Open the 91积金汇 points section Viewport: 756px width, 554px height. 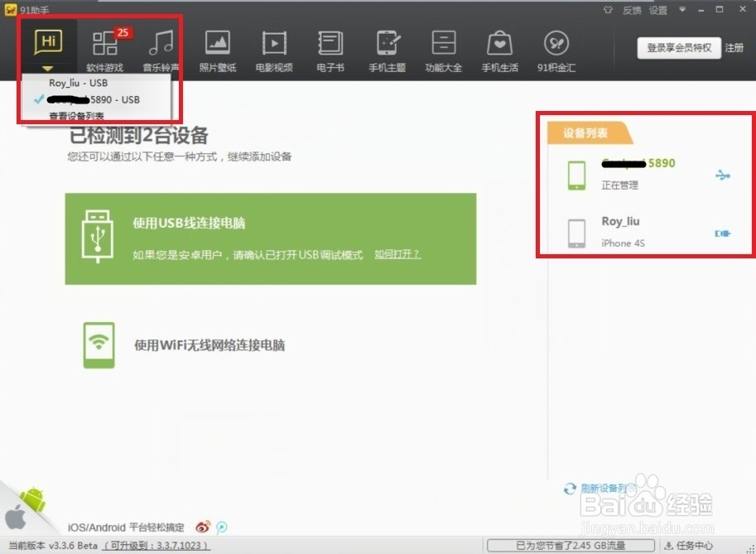556,51
